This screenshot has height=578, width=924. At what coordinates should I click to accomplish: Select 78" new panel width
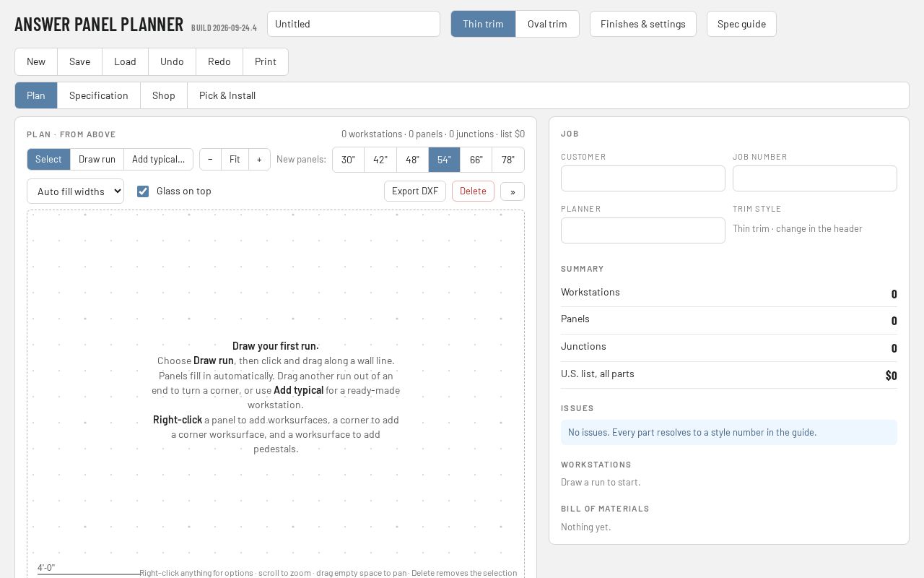tap(508, 160)
